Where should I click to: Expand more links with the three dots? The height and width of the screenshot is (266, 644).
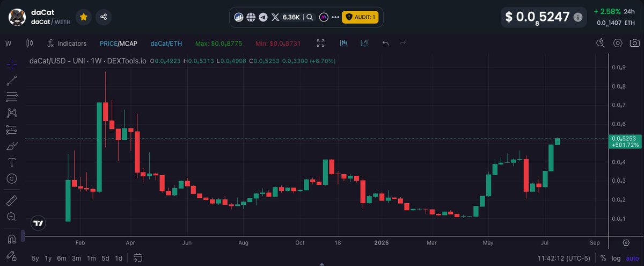[335, 17]
